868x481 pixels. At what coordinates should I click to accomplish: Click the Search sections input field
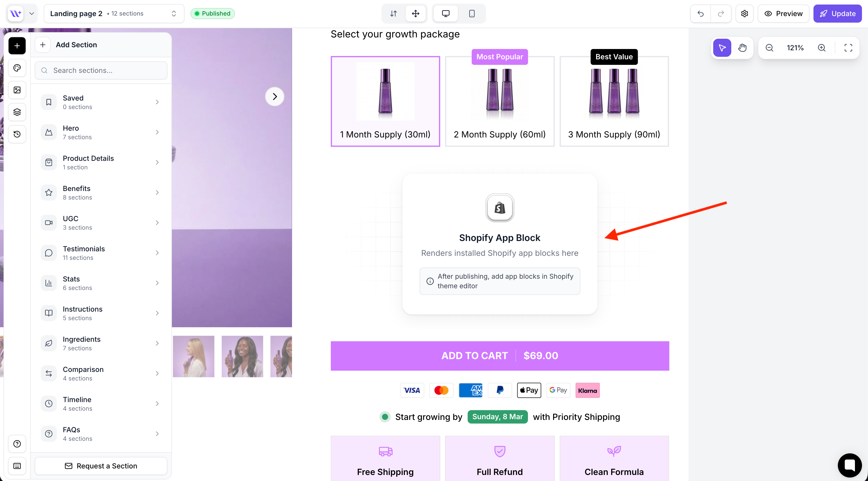click(101, 70)
